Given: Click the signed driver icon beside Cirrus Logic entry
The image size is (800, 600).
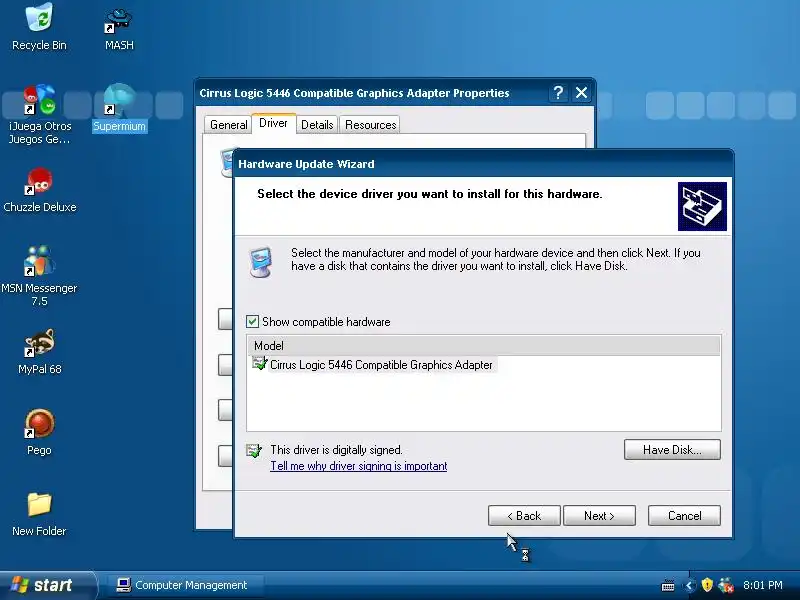Looking at the screenshot, I should [x=259, y=364].
